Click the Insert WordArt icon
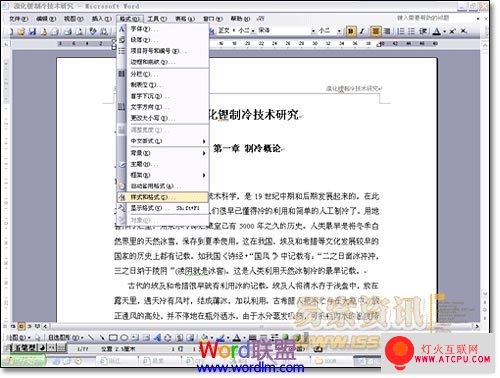500x378 pixels. click(157, 338)
